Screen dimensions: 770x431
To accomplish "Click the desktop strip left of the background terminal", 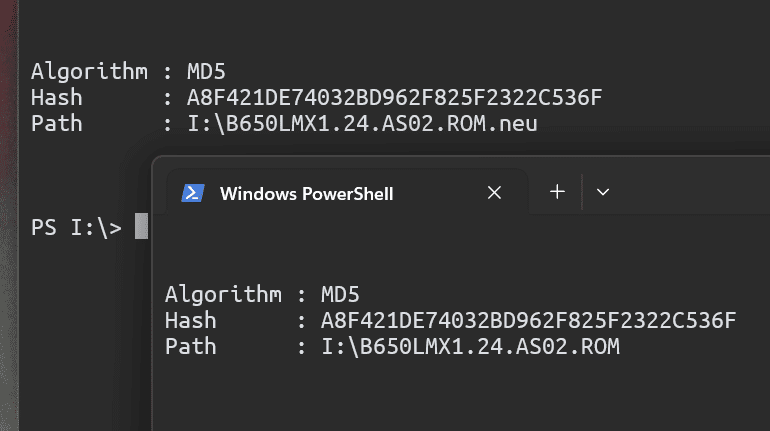I will click(9, 216).
